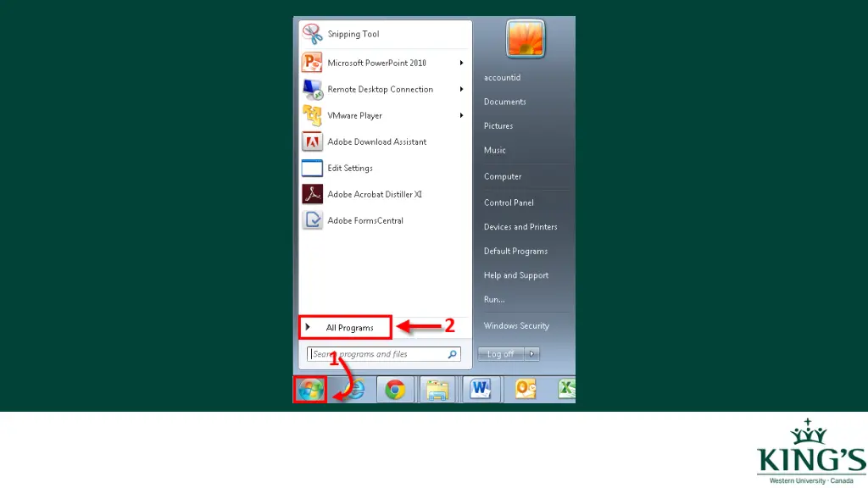Open the accountid user folder

502,77
